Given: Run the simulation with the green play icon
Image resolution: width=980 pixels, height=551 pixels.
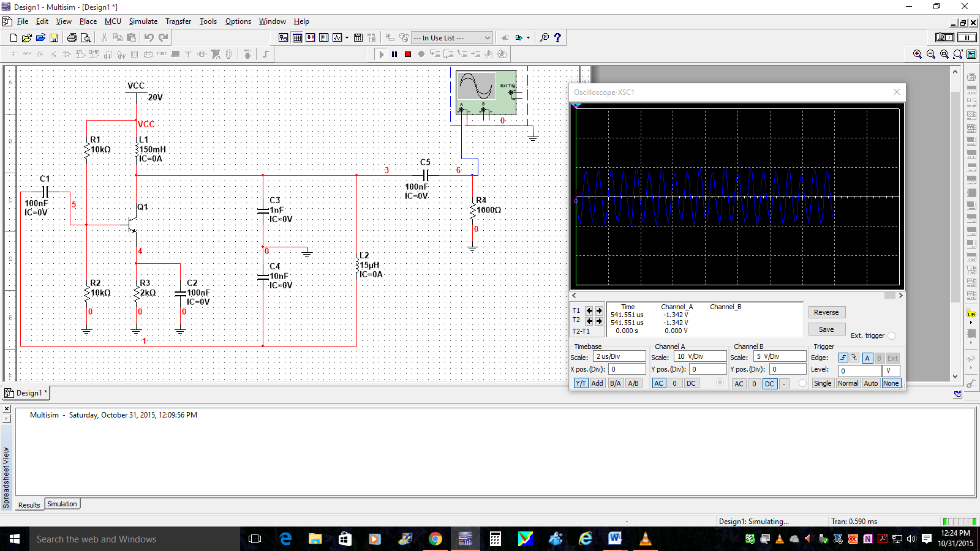Looking at the screenshot, I should pyautogui.click(x=381, y=54).
